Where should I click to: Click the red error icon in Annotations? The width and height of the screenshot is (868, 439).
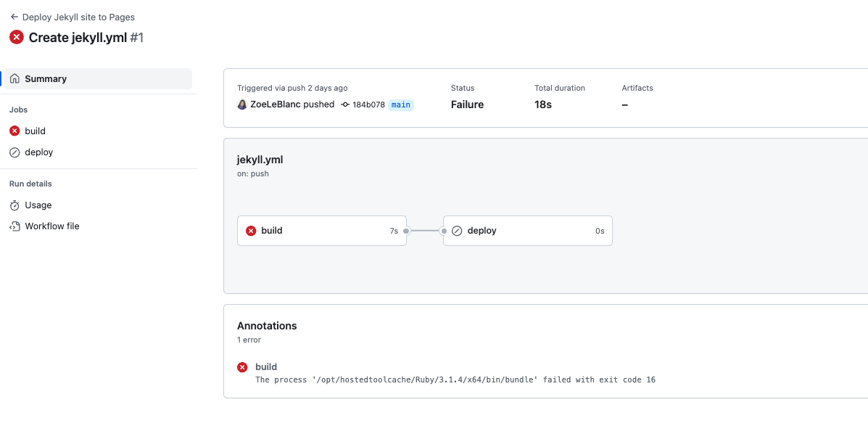(x=243, y=367)
